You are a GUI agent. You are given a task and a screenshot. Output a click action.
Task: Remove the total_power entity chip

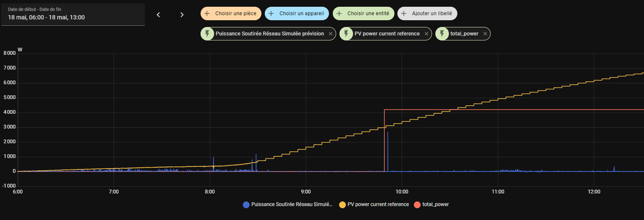click(485, 34)
